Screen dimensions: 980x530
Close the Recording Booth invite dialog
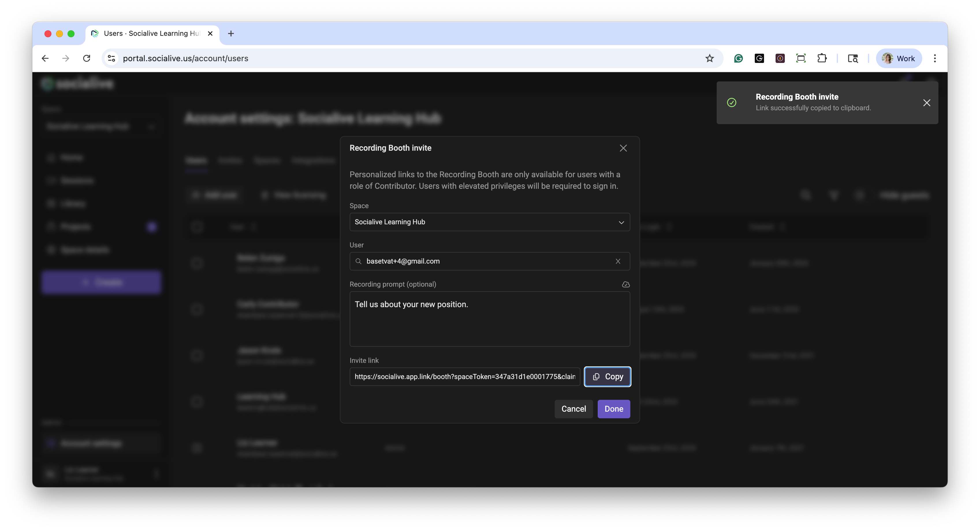coord(623,148)
